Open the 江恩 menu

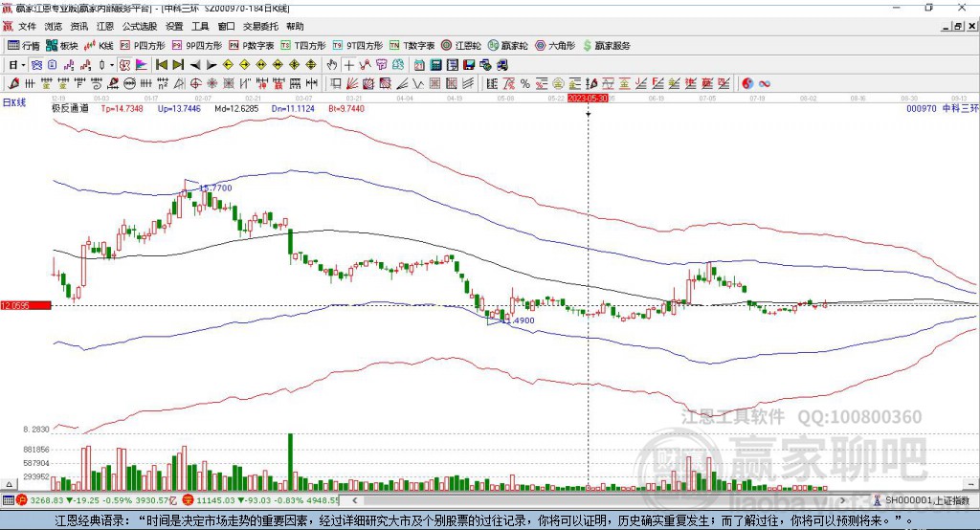pyautogui.click(x=105, y=26)
